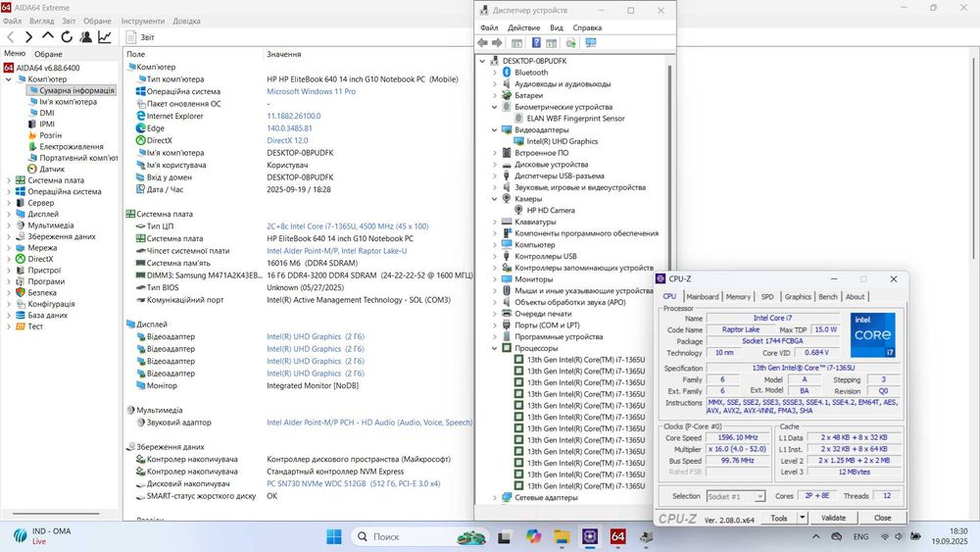
Task: Click the AIDA64 refresh toolbar icon
Action: point(67,37)
